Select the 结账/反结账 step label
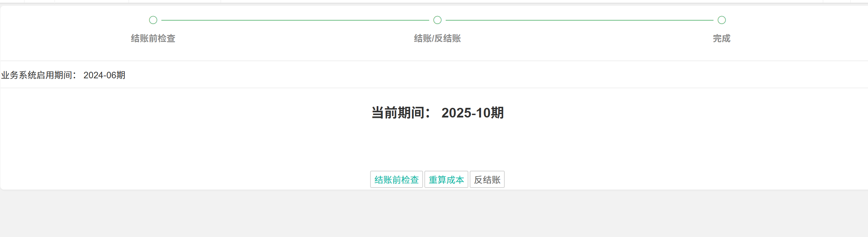 437,38
